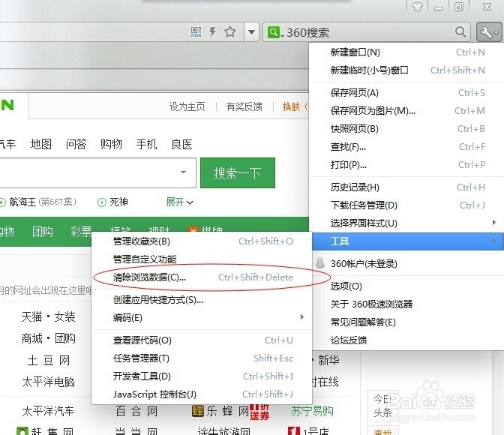Image resolution: width=504 pixels, height=435 pixels.
Task: Open 团购 in green nav bar
Action: 43,232
